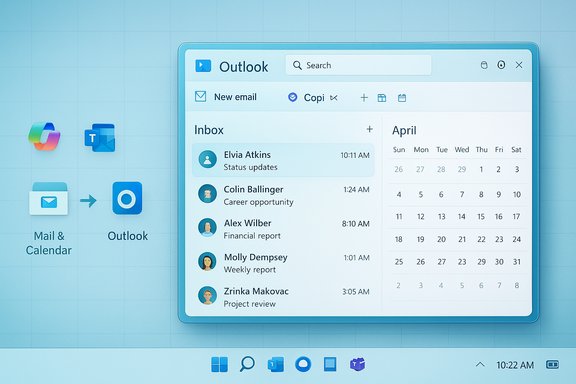Click the round blue chat icon in taskbar
Image resolution: width=576 pixels, height=384 pixels.
303,365
